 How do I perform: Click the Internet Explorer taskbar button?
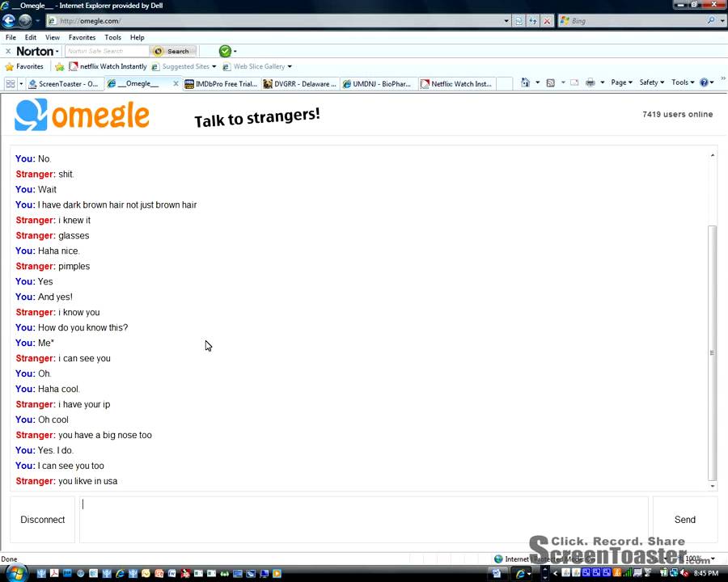pyautogui.click(x=522, y=574)
